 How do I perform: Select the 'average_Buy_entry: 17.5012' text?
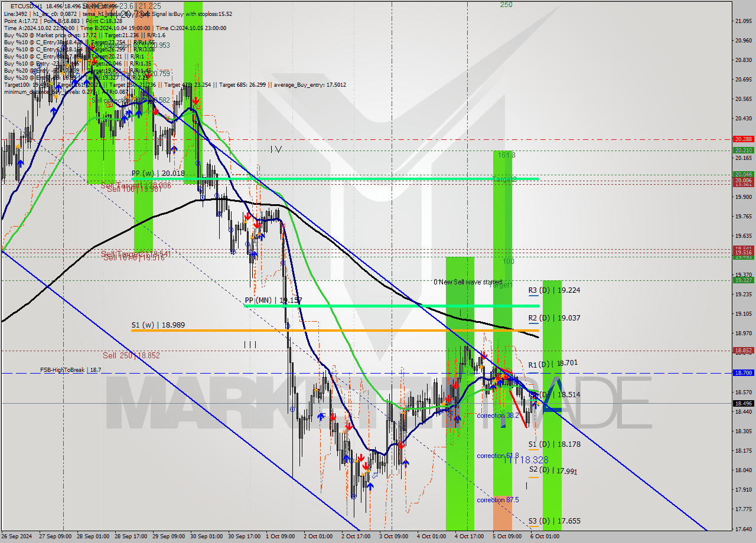310,84
